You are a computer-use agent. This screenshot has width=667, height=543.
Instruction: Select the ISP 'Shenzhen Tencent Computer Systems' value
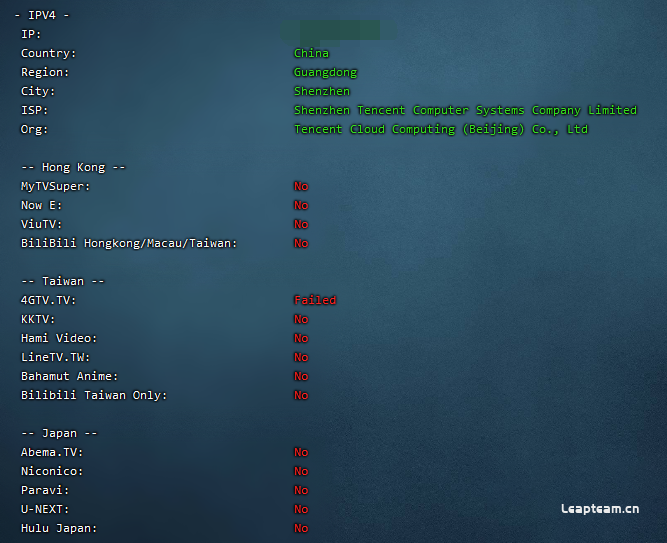click(x=465, y=110)
